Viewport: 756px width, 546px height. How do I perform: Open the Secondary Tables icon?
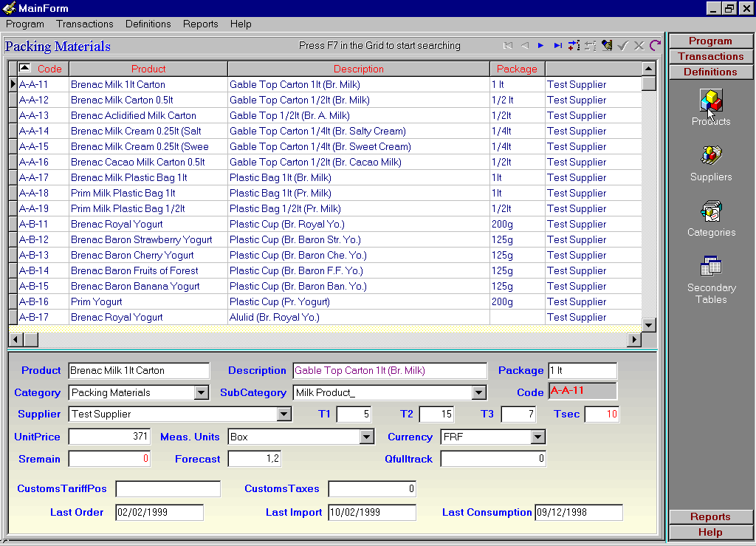[x=711, y=267]
